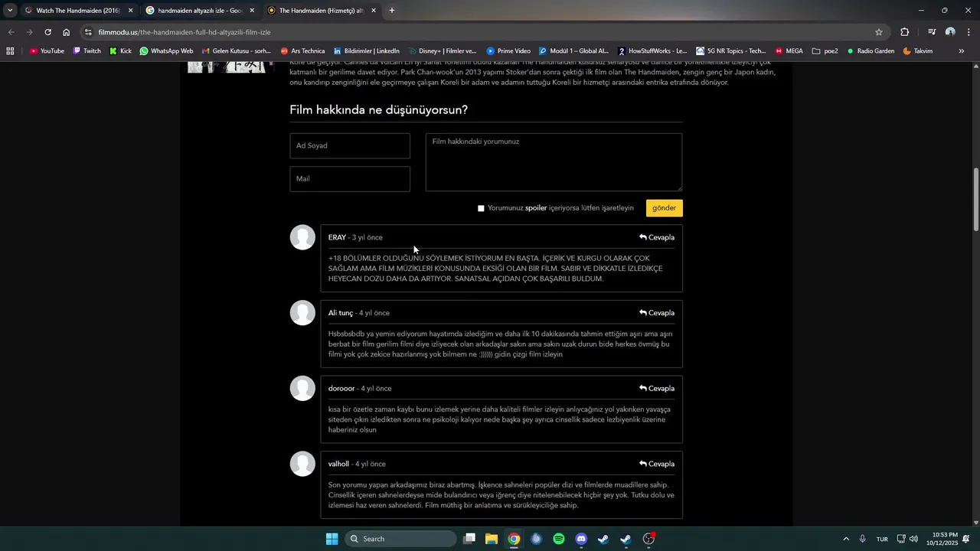Select The Handmaiden (Hizmetçi) tab

point(322,11)
